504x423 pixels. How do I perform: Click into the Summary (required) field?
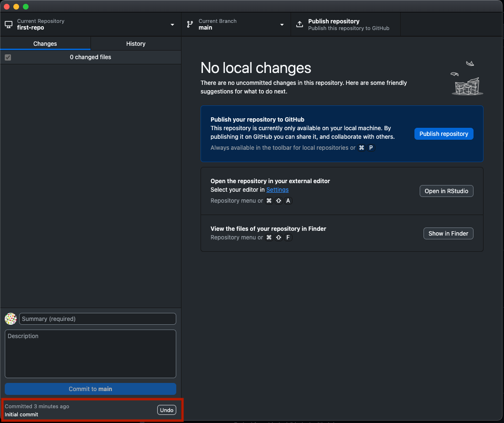[98, 319]
